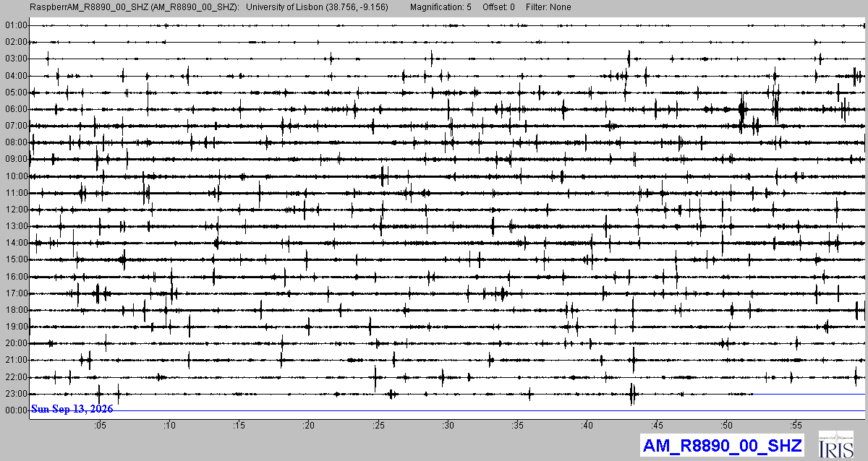Select the 01:00 hour row label

point(16,25)
